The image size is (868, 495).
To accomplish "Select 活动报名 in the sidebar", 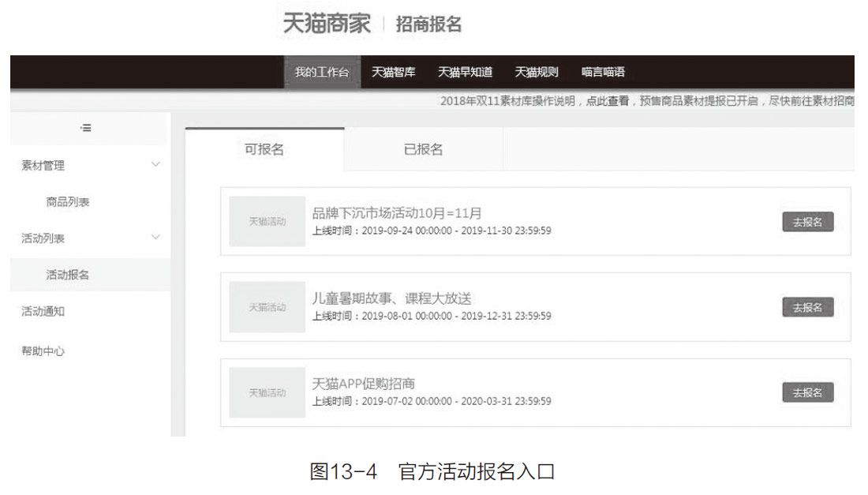I will point(68,275).
